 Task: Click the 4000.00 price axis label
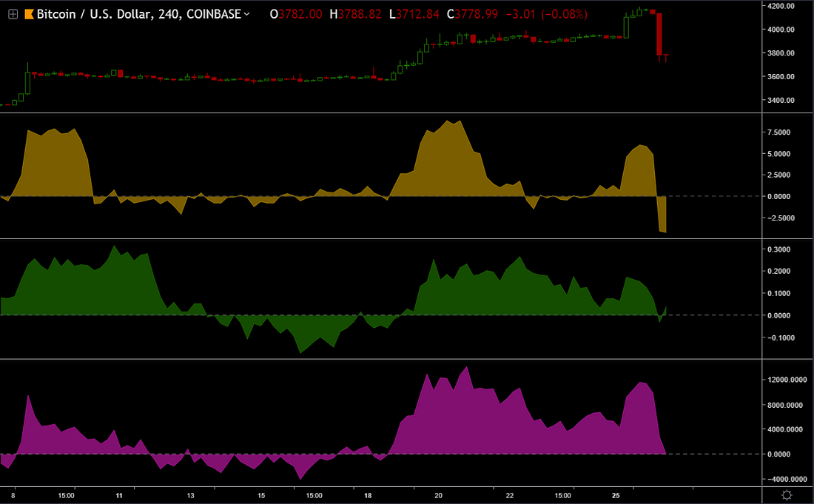point(781,30)
